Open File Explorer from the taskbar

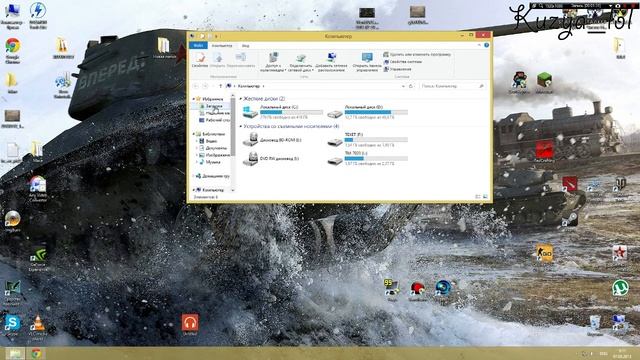(x=15, y=353)
